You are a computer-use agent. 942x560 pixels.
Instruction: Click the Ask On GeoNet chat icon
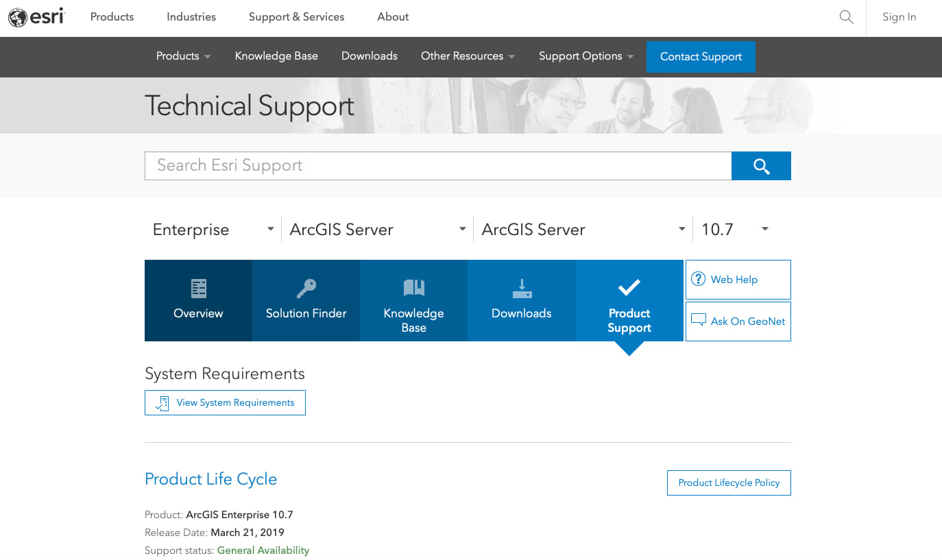click(699, 319)
